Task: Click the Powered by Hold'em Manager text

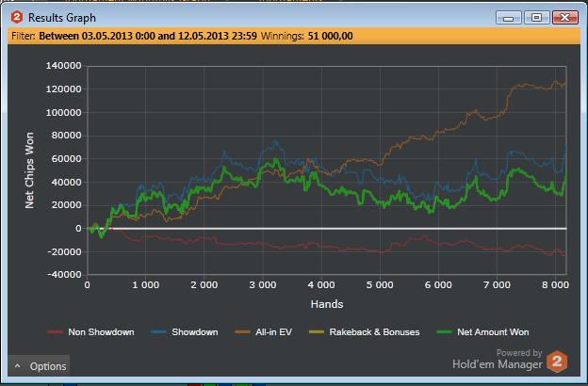Action: 498,359
